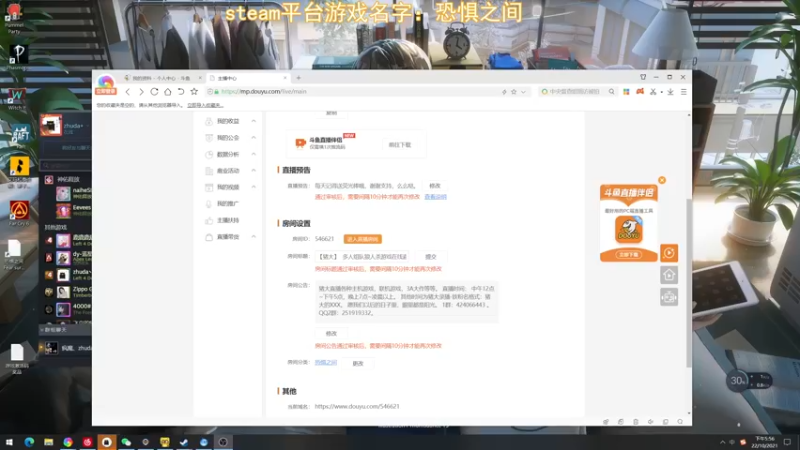Click the download button beside 斗鱼直播伴侣

[x=399, y=145]
